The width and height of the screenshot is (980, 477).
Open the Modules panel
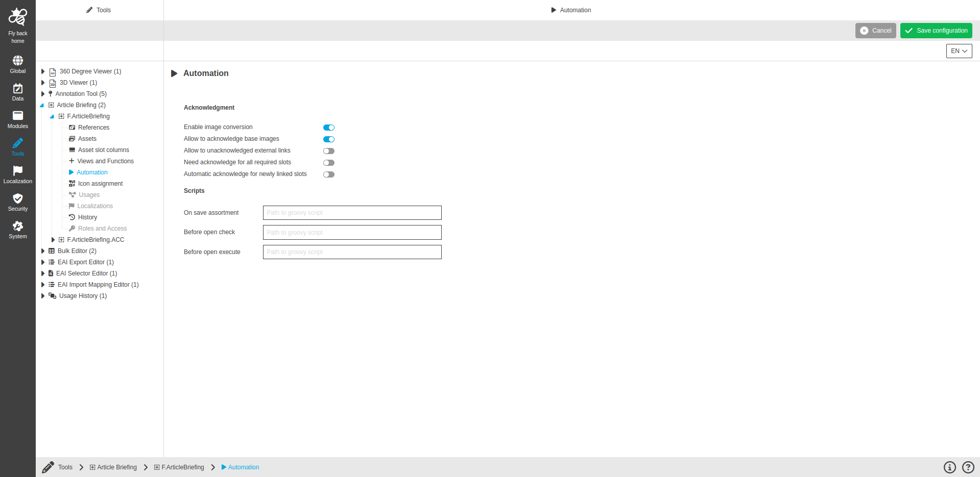pyautogui.click(x=17, y=119)
